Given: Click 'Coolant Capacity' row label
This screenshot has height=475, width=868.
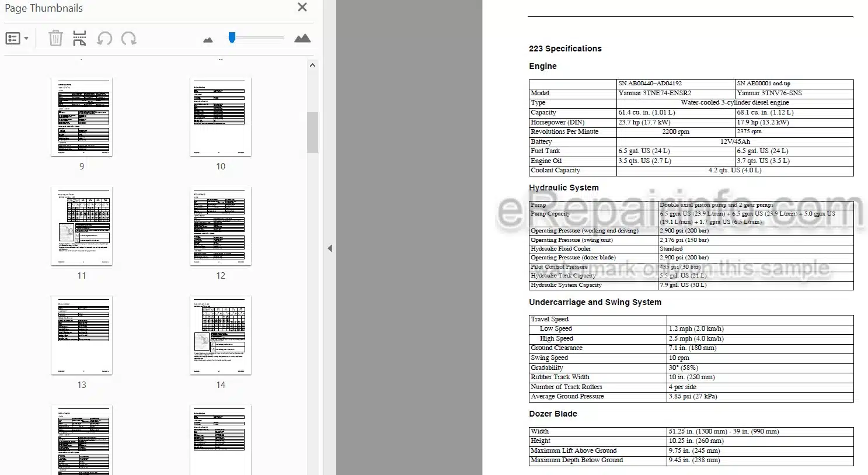Looking at the screenshot, I should coord(555,170).
